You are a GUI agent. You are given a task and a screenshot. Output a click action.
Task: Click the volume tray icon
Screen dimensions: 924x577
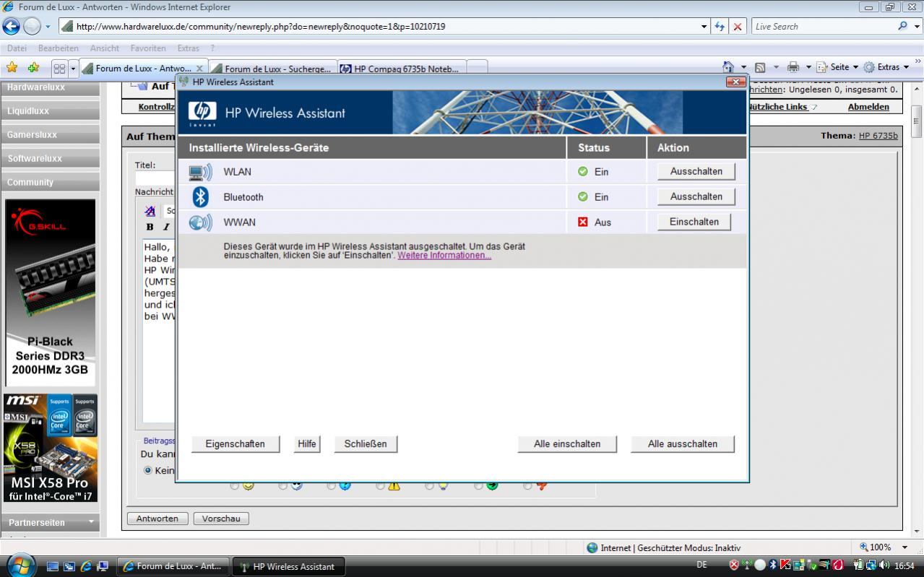pos(884,565)
